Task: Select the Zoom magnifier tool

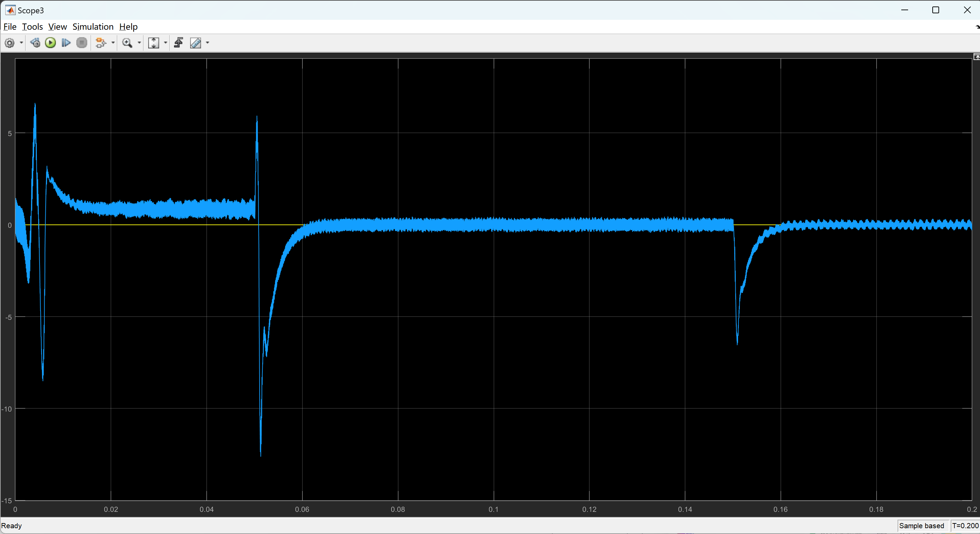Action: [127, 43]
